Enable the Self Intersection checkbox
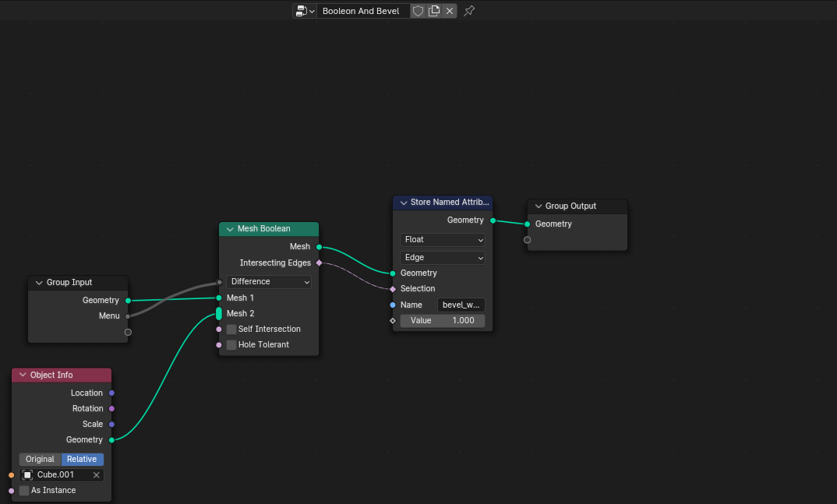The width and height of the screenshot is (837, 504). coord(231,329)
